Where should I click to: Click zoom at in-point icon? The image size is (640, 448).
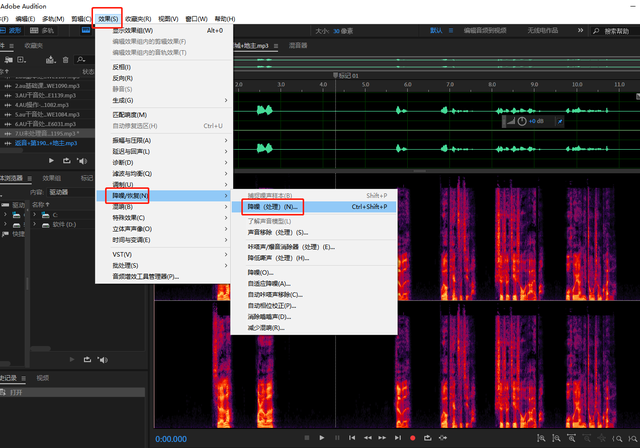point(617,438)
